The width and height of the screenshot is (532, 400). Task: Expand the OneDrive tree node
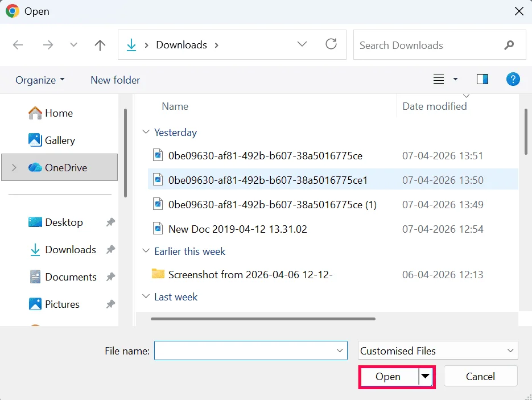14,167
